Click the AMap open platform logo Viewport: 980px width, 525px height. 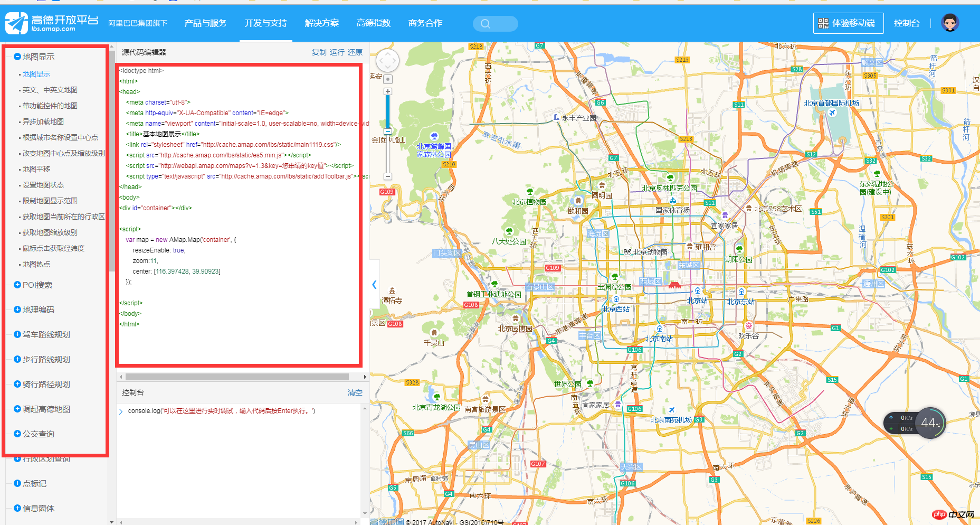tap(52, 23)
